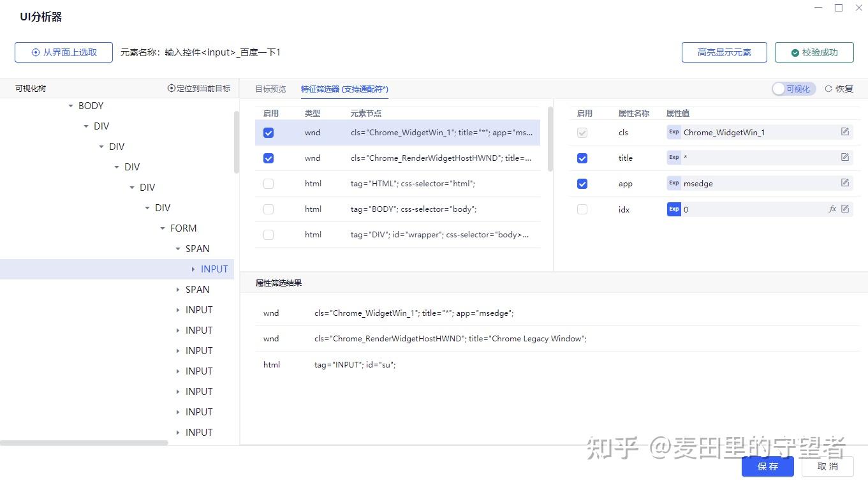
Task: Click the 高亮显示元素 button
Action: pyautogui.click(x=725, y=52)
